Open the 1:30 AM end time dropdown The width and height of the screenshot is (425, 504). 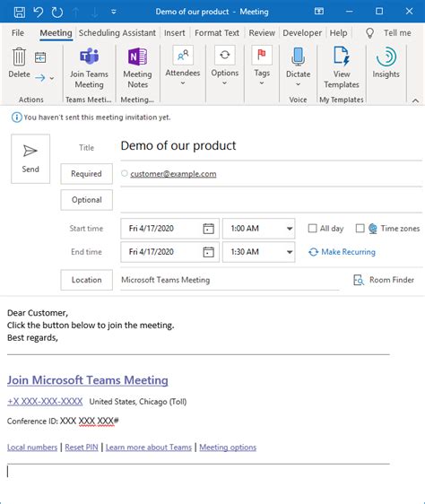click(290, 252)
